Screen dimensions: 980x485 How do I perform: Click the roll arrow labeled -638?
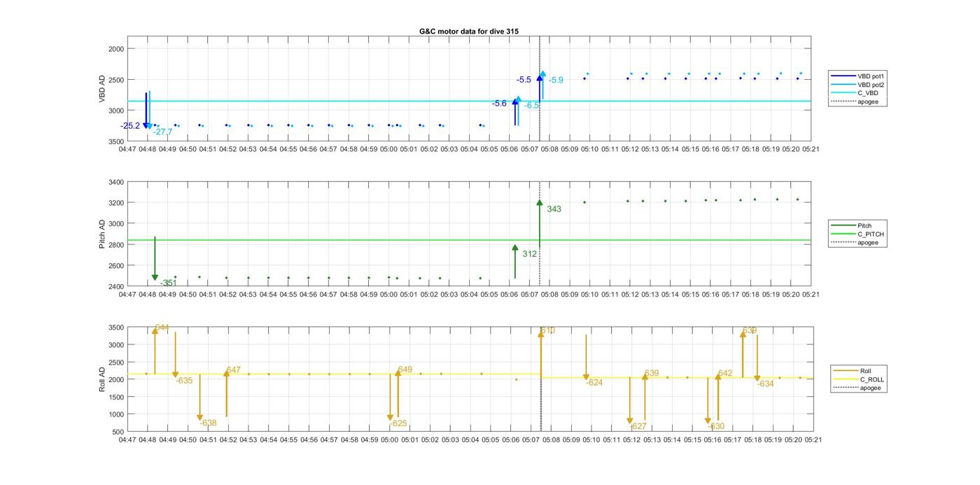[x=200, y=398]
